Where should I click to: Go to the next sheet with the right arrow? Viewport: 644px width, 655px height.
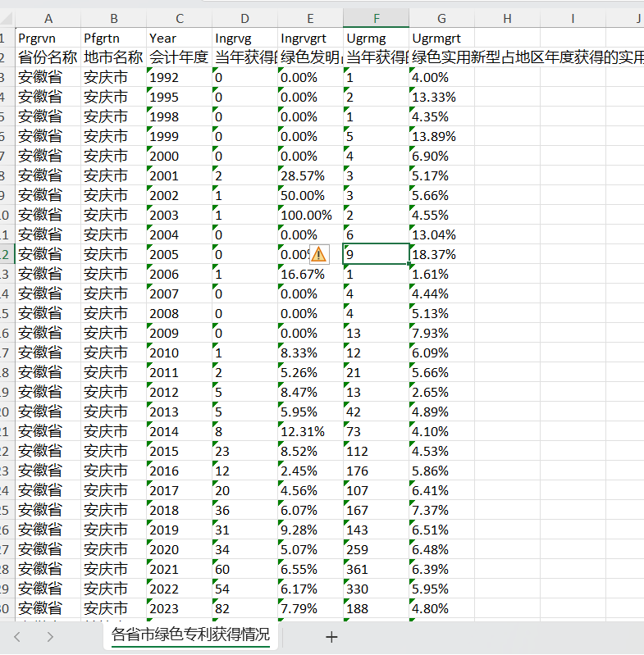[50, 637]
